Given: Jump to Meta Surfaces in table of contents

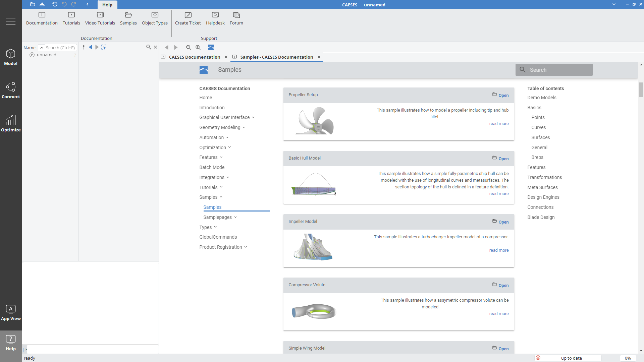Looking at the screenshot, I should (x=542, y=187).
